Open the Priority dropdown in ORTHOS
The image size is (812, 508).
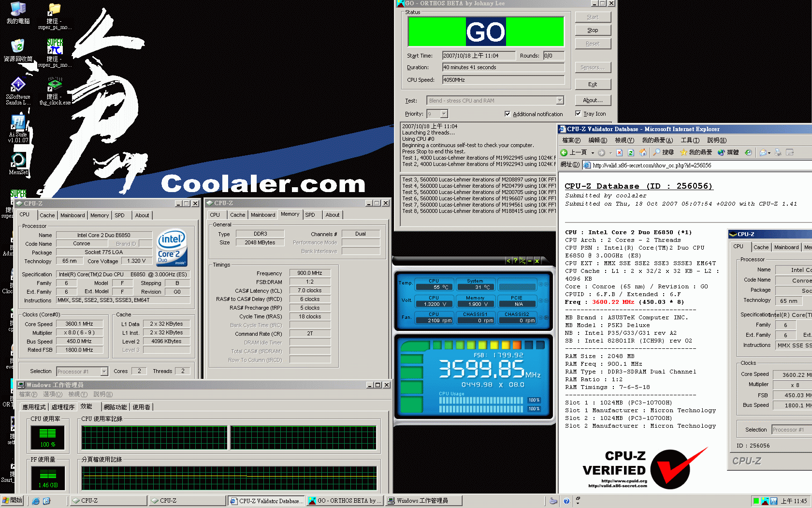click(x=444, y=114)
